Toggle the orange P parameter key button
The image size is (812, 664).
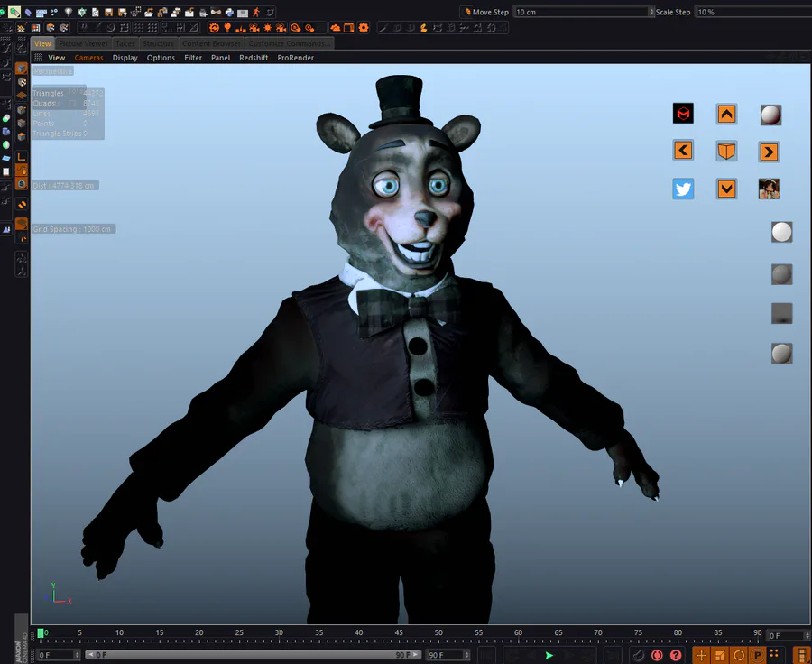(757, 655)
